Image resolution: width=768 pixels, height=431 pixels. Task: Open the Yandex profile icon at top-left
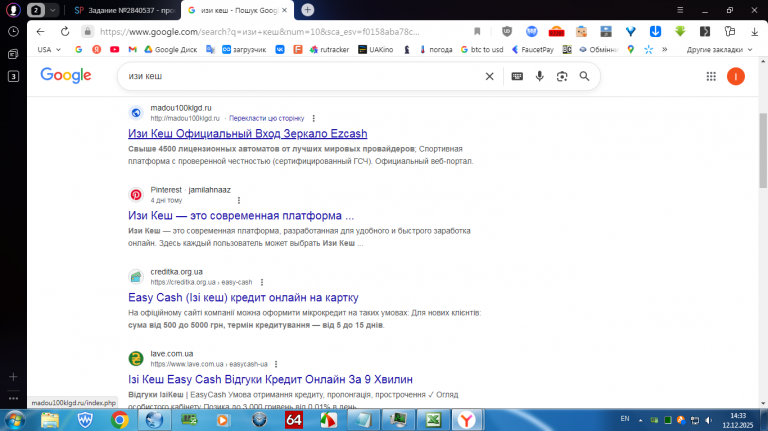pos(13,10)
